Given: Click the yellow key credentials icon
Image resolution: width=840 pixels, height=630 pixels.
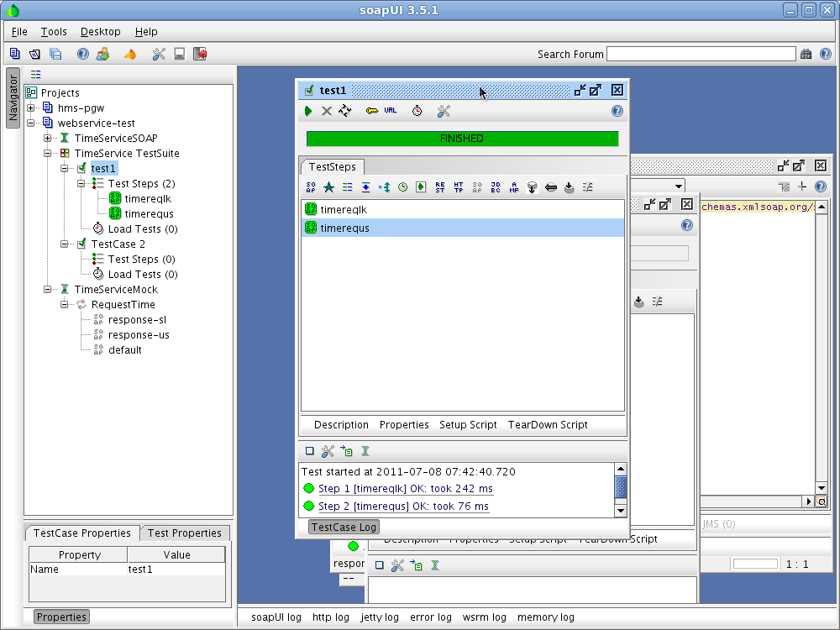Looking at the screenshot, I should [x=372, y=111].
